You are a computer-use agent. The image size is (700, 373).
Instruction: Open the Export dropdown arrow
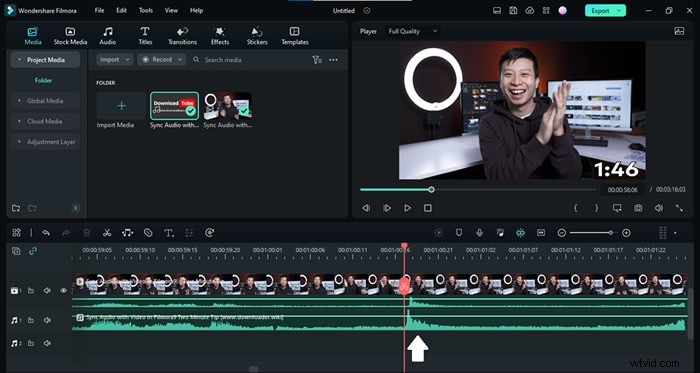coord(619,11)
